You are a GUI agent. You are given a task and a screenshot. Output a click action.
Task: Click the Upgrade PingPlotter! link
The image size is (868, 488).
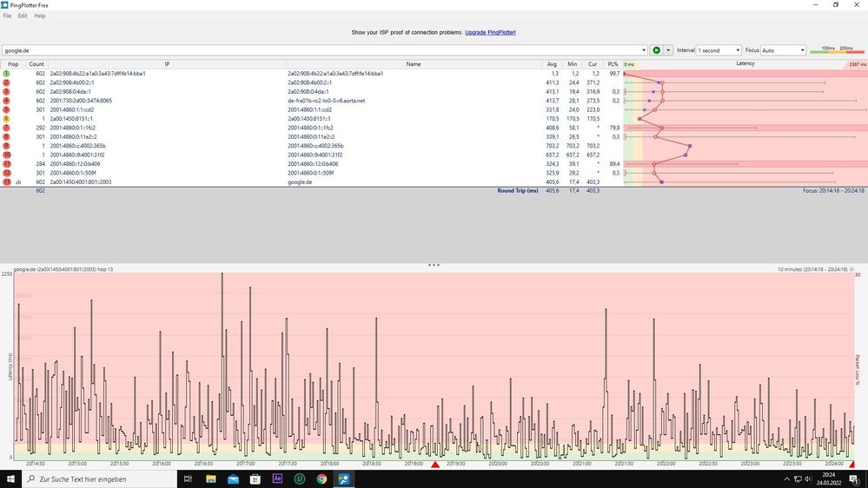pos(490,33)
